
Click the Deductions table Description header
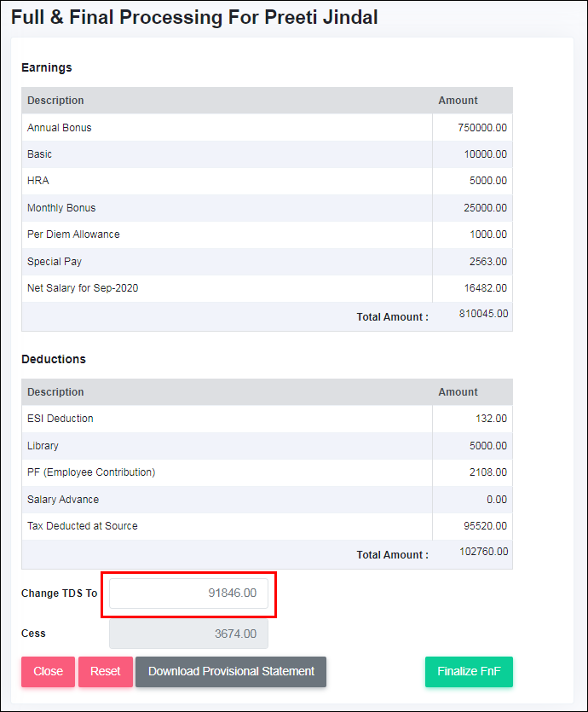(x=55, y=392)
